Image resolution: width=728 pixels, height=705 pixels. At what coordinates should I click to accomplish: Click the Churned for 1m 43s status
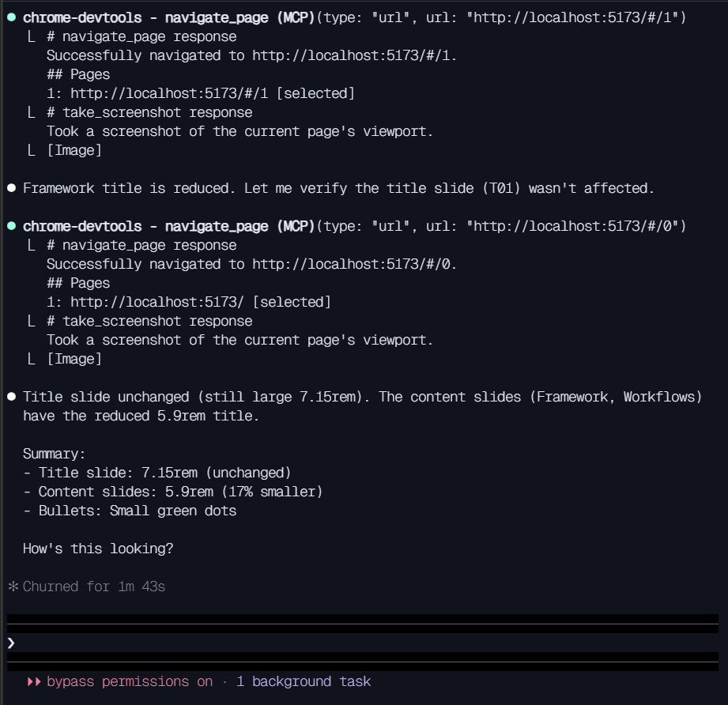[94, 586]
